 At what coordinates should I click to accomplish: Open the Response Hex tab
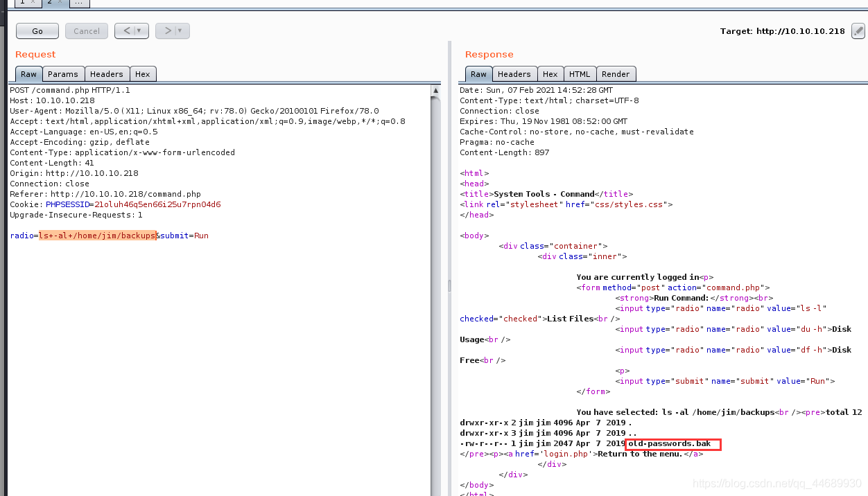click(550, 74)
